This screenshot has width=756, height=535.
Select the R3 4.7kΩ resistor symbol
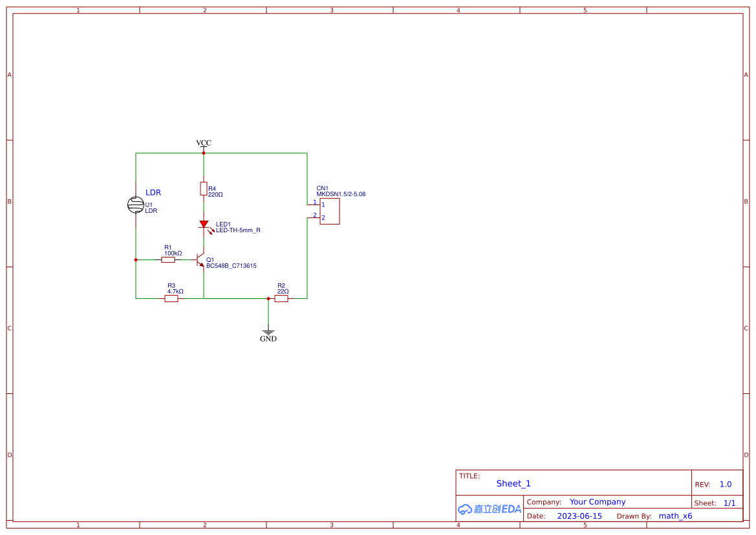coord(173,298)
